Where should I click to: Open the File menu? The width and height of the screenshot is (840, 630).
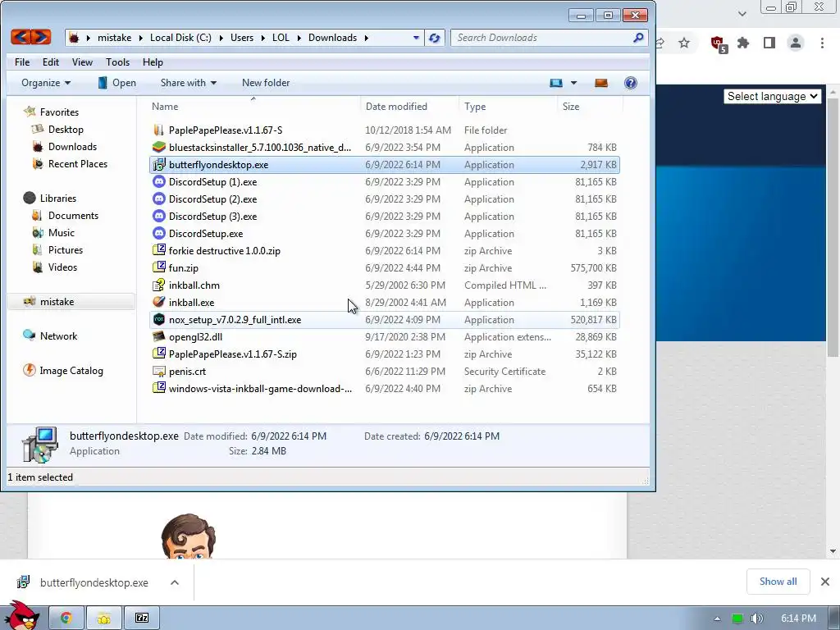tap(22, 62)
